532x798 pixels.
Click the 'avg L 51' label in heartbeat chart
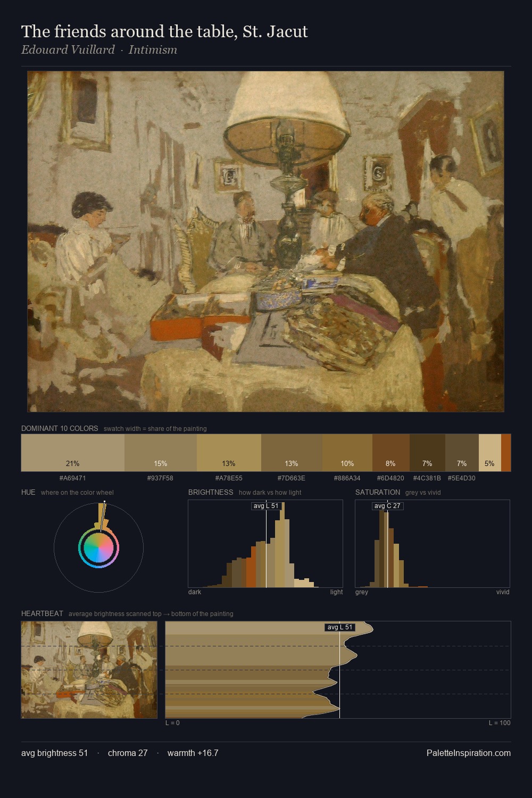(x=340, y=627)
